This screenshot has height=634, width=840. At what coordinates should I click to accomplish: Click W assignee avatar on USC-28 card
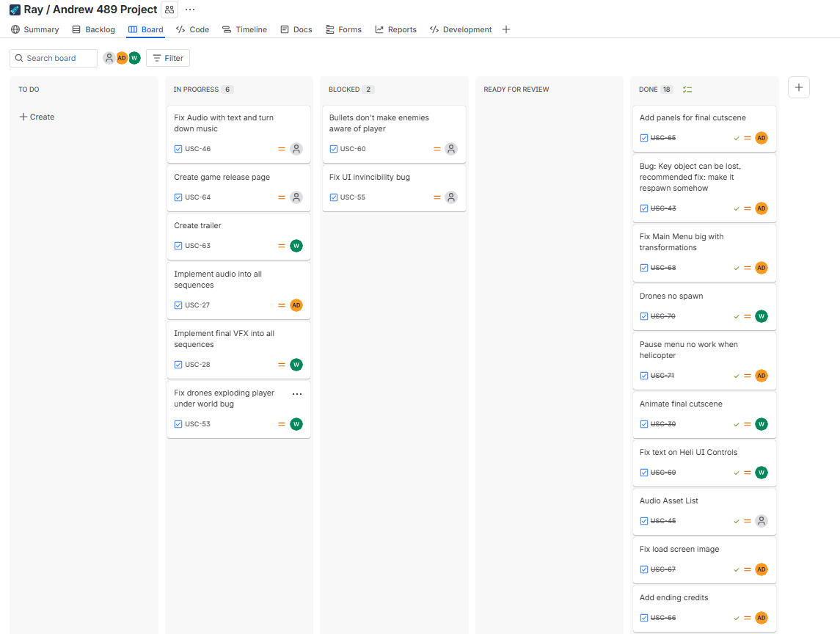coord(296,365)
